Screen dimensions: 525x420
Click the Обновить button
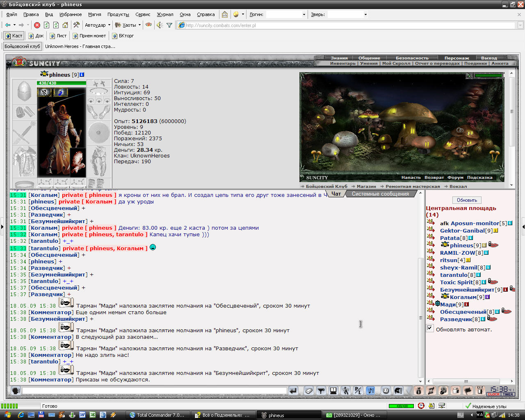[467, 200]
